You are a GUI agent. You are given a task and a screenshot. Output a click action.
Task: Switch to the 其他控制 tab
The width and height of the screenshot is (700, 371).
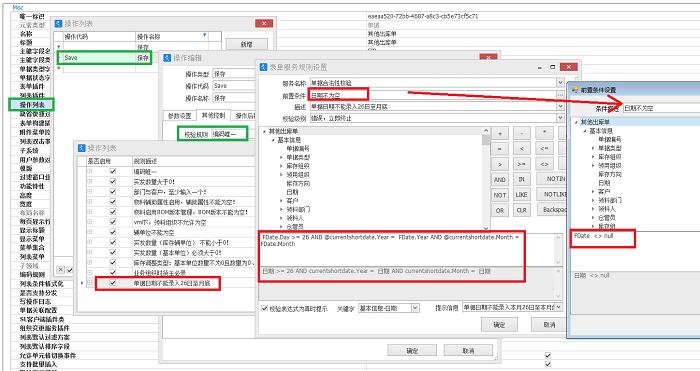[x=213, y=115]
